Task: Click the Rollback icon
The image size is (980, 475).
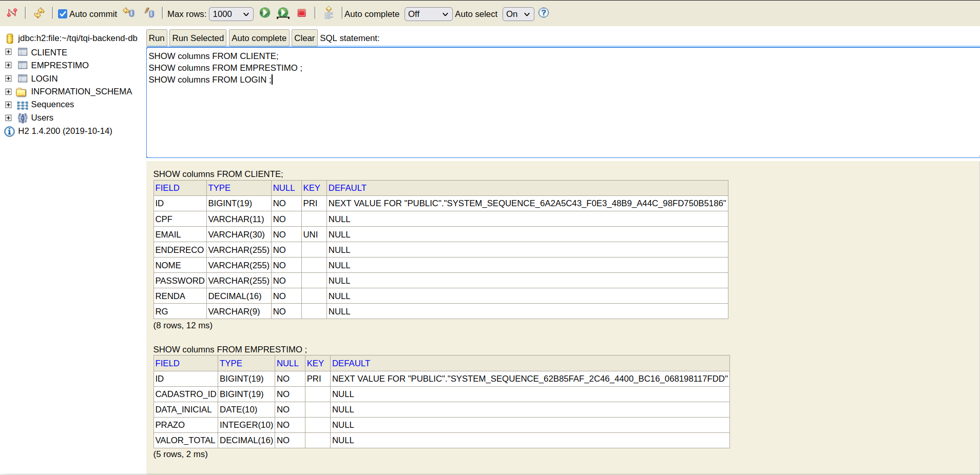Action: coord(128,13)
